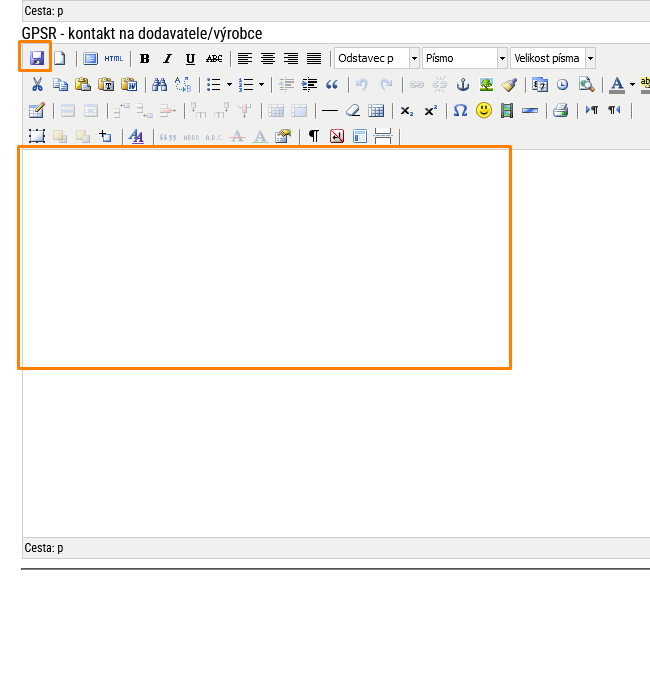The width and height of the screenshot is (650, 680).
Task: Insert a new table
Action: [x=36, y=111]
